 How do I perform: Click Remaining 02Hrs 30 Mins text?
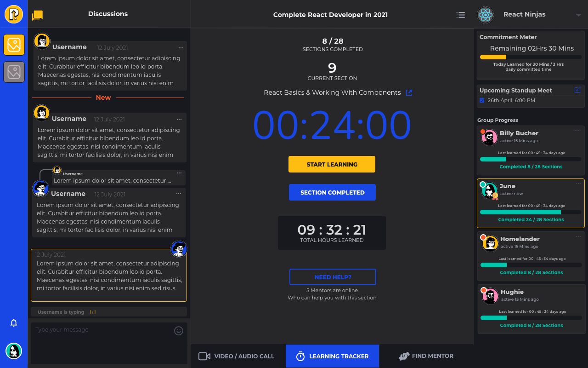[x=531, y=48]
